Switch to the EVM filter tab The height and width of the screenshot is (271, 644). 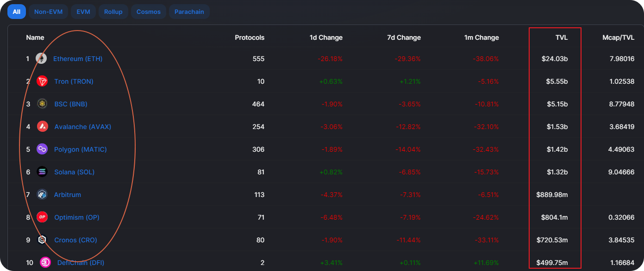coord(83,12)
